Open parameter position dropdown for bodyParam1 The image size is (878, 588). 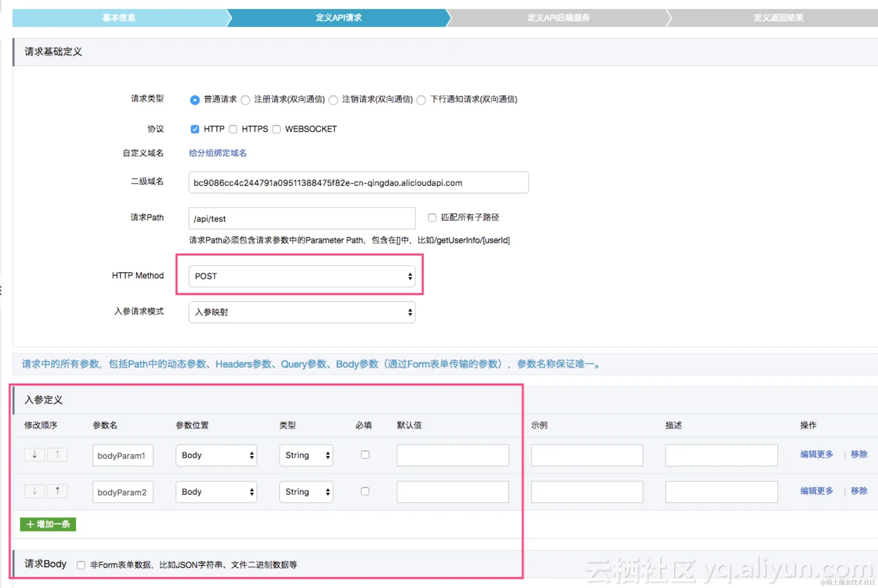(x=216, y=455)
